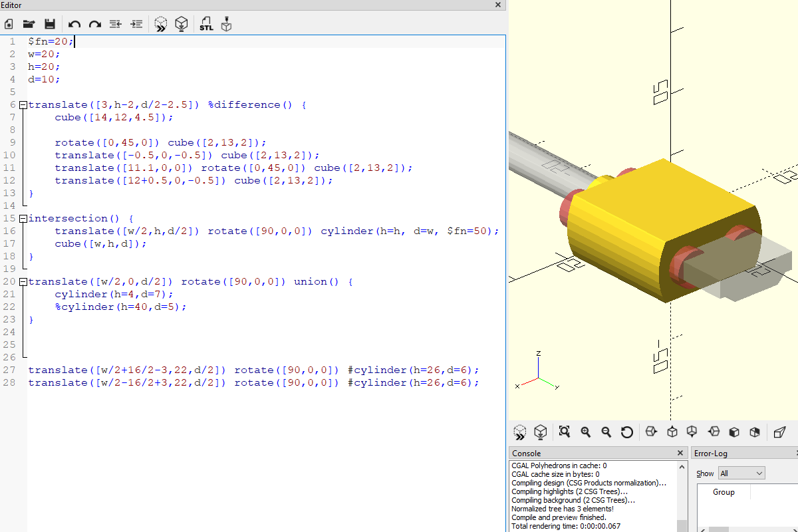Close the Console panel
Viewport: 798px width, 532px height.
pyautogui.click(x=680, y=454)
